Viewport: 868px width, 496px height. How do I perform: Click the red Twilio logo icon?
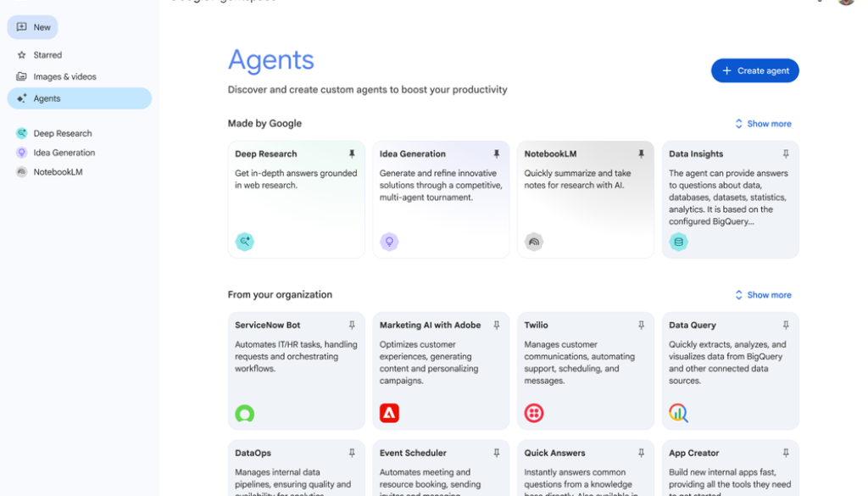tap(533, 413)
